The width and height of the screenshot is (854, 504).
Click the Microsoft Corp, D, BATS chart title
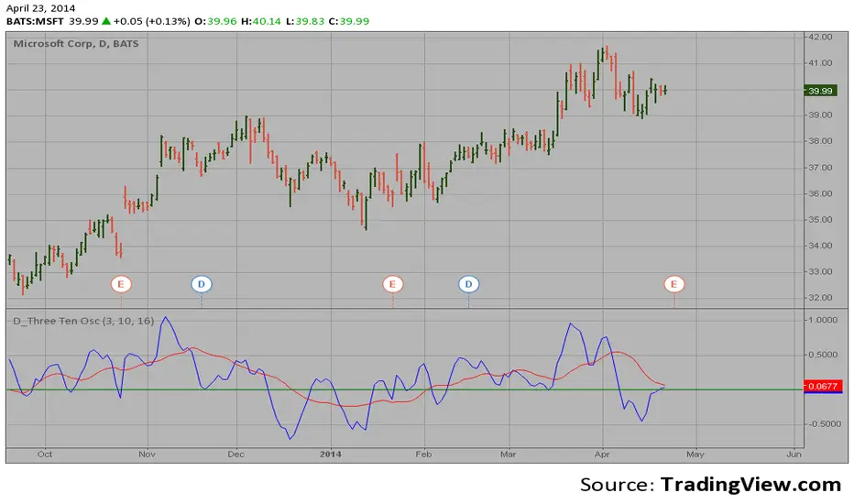pos(76,44)
